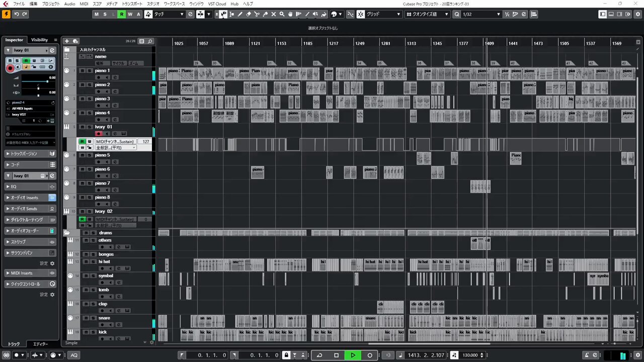Click marker 36 in the marker track

click(421, 63)
